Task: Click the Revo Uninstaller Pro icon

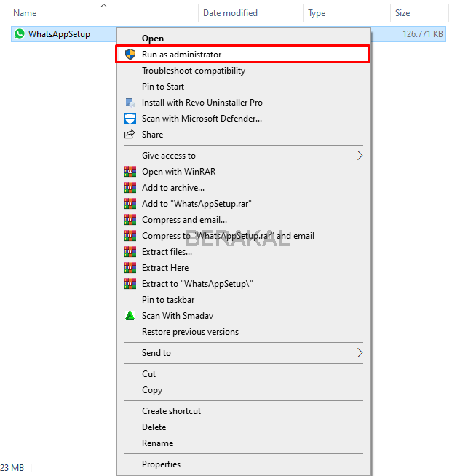Action: (130, 103)
